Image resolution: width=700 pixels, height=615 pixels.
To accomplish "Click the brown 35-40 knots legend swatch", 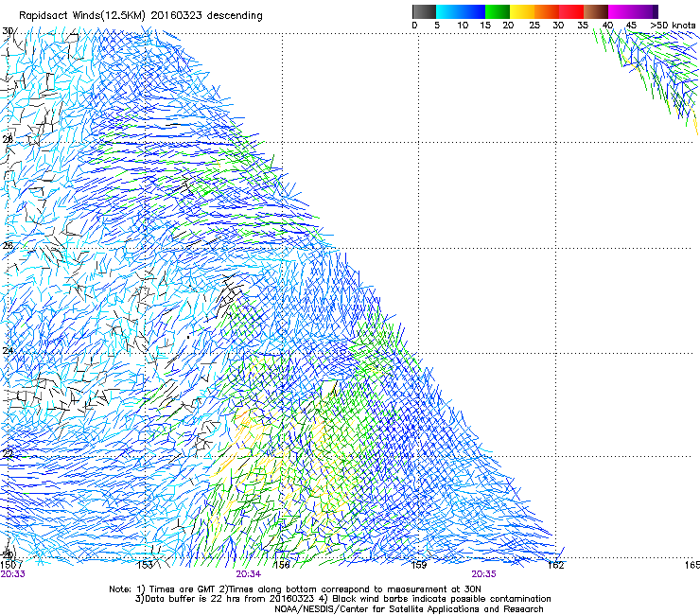I will [x=596, y=11].
